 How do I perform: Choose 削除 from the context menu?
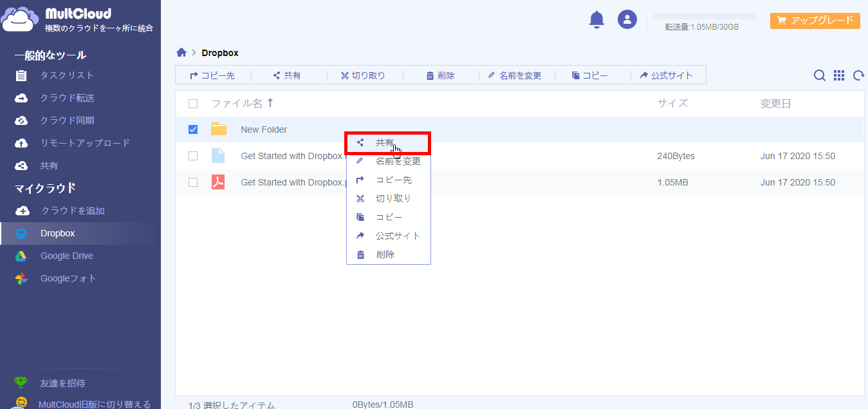coord(388,254)
